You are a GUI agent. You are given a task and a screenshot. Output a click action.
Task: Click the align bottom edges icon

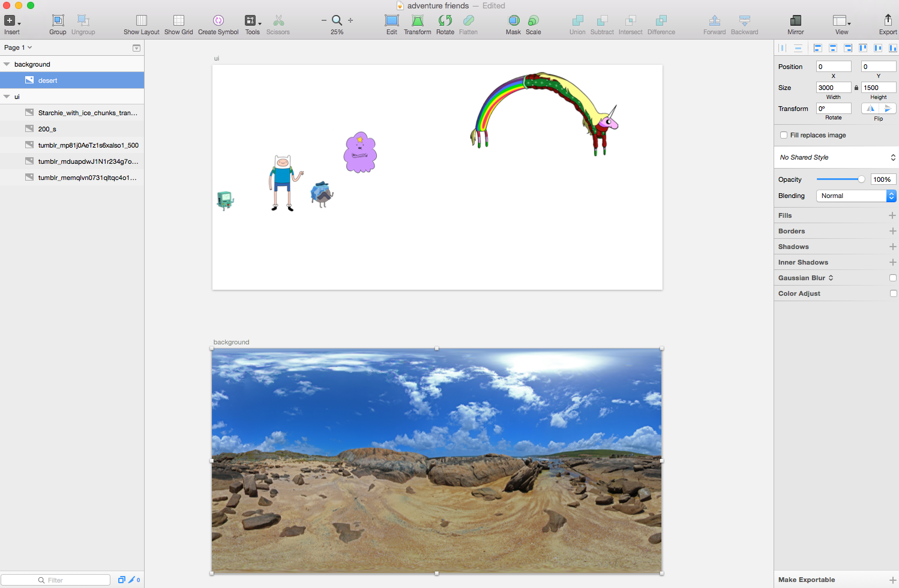tap(893, 48)
